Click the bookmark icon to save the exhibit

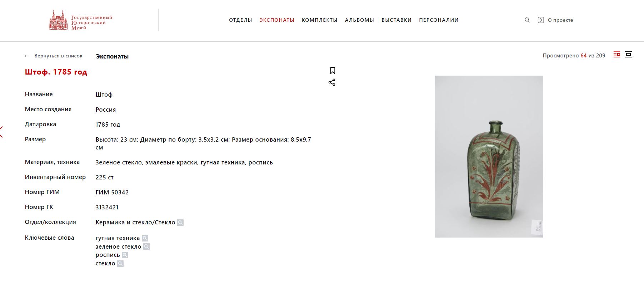click(x=333, y=71)
